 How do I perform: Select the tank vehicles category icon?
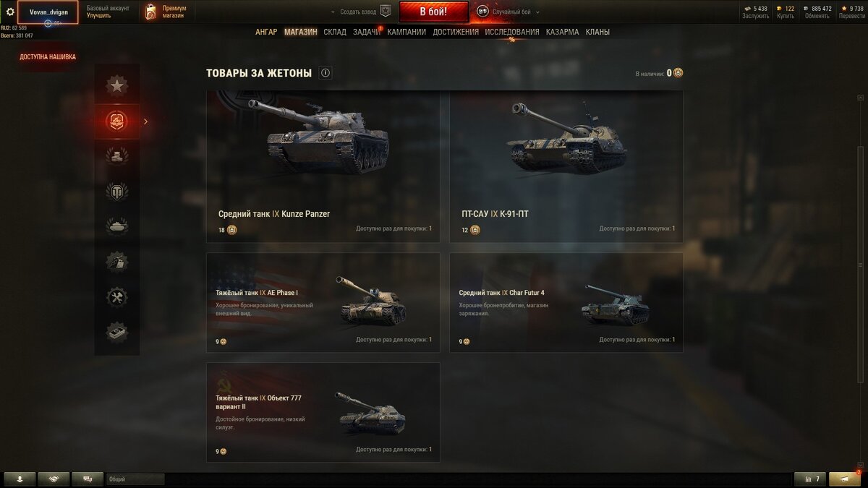(x=117, y=226)
